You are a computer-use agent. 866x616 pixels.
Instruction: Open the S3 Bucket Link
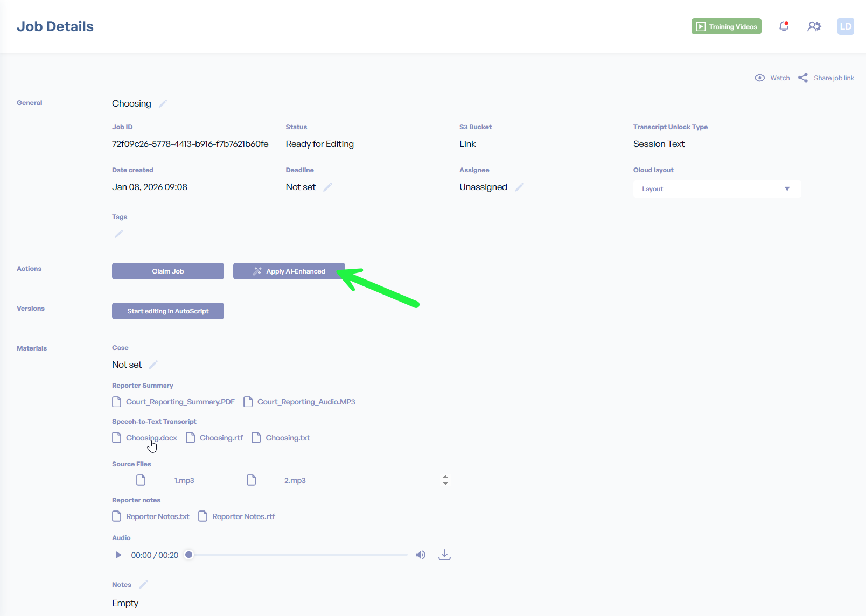[x=467, y=144]
